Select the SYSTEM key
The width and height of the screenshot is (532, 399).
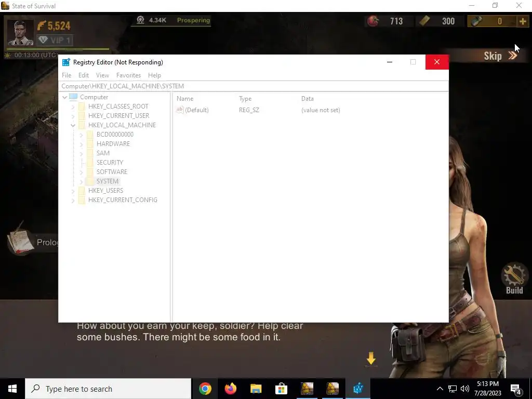107,181
